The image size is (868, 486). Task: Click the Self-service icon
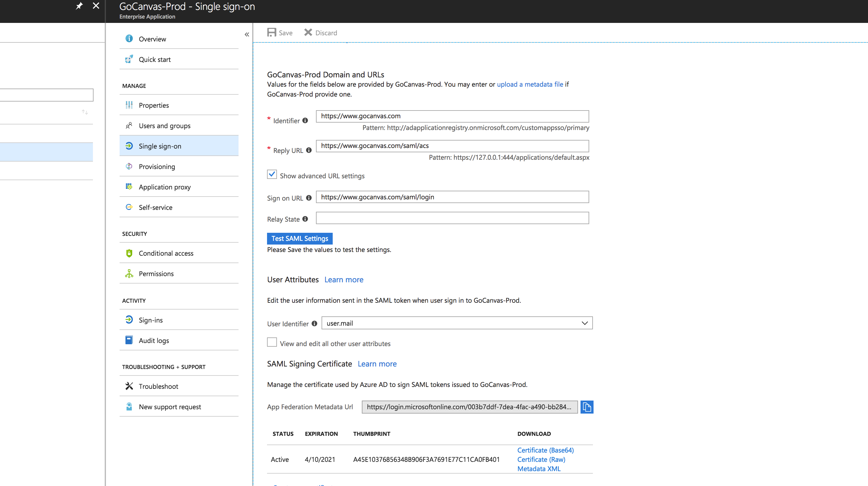[129, 207]
